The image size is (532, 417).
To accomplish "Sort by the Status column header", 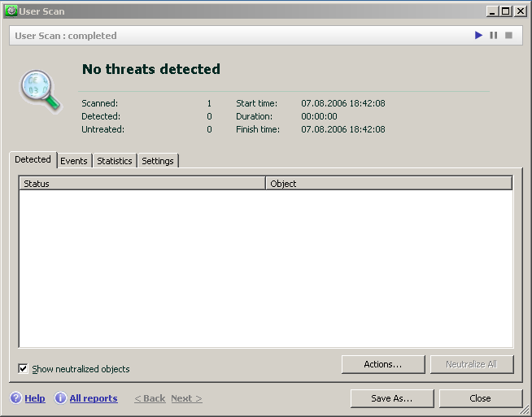I will (142, 184).
